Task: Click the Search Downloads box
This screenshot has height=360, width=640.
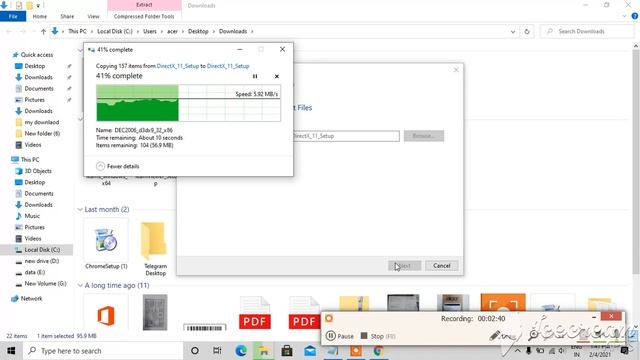Action: coord(586,31)
